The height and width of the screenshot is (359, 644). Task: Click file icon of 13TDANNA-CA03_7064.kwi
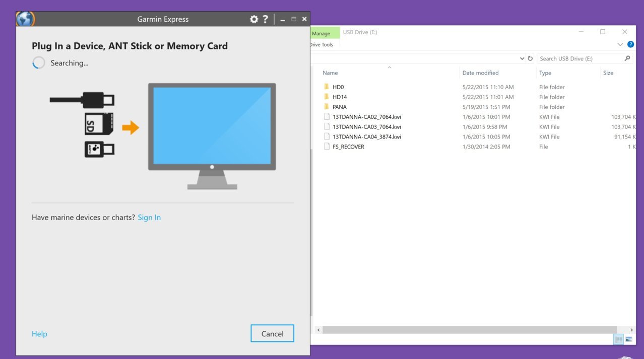pyautogui.click(x=327, y=127)
